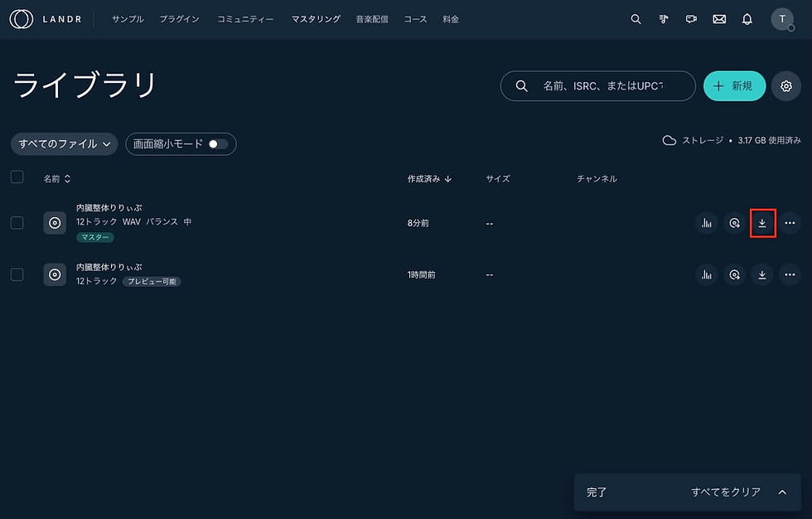Download the 8分前 mastered album
The image size is (812, 519).
762,223
